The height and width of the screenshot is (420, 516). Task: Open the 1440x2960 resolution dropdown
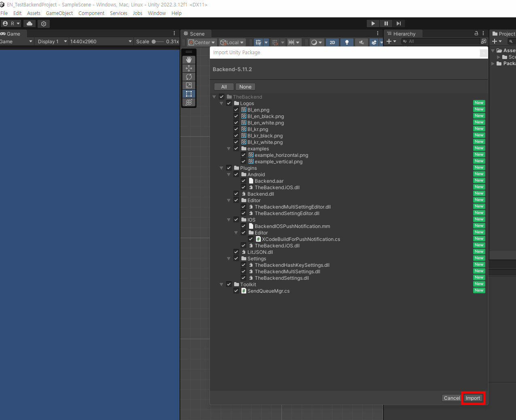coord(101,41)
